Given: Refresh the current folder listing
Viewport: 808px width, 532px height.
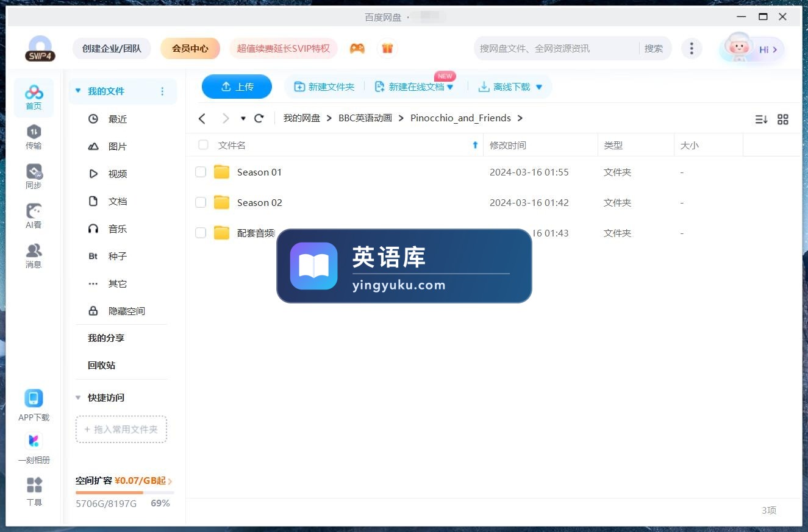Looking at the screenshot, I should pos(259,118).
